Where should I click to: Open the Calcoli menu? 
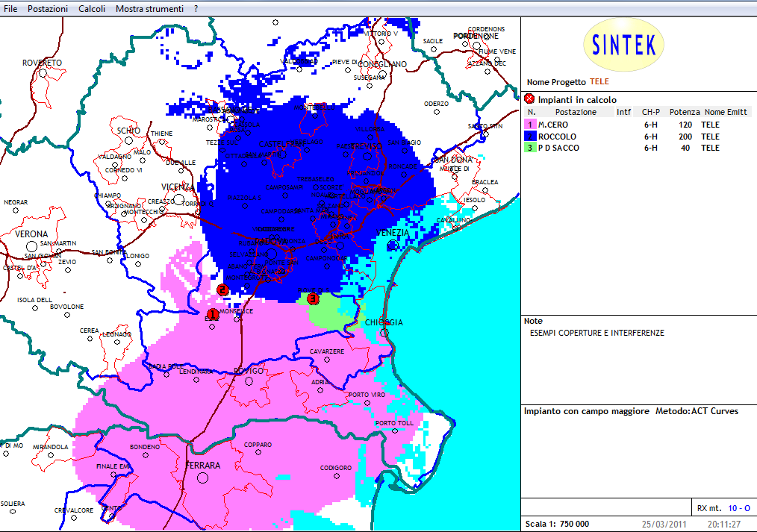click(x=92, y=8)
